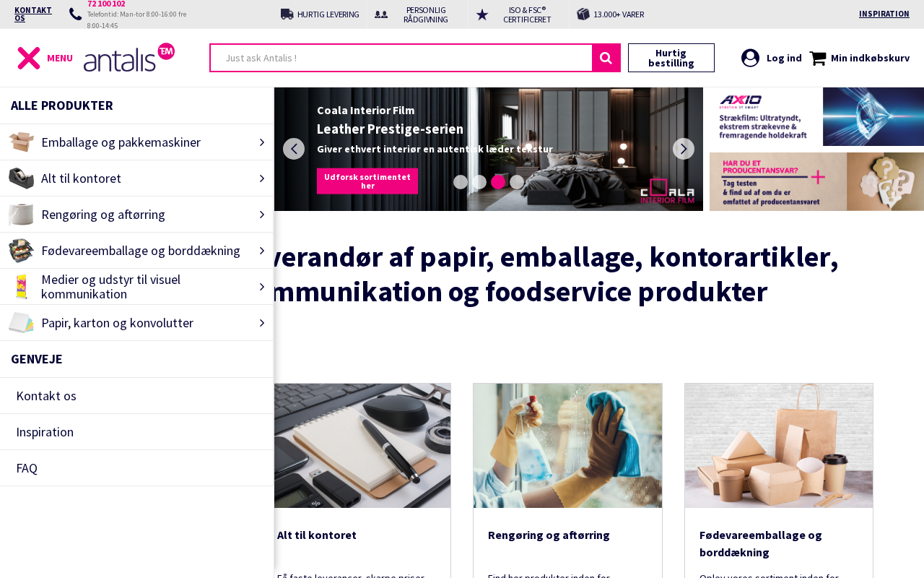Image resolution: width=924 pixels, height=578 pixels.
Task: Select the second carousel dot
Action: (479, 182)
